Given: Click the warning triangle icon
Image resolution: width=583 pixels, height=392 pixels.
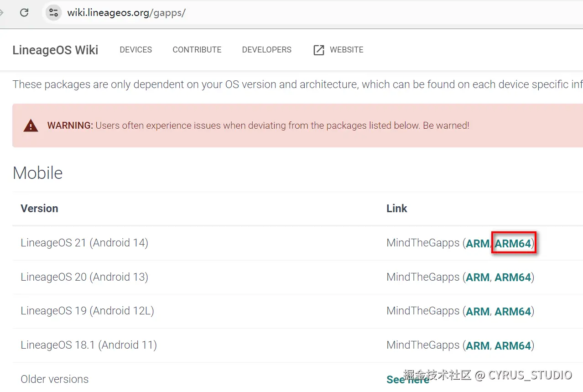Looking at the screenshot, I should [x=31, y=125].
